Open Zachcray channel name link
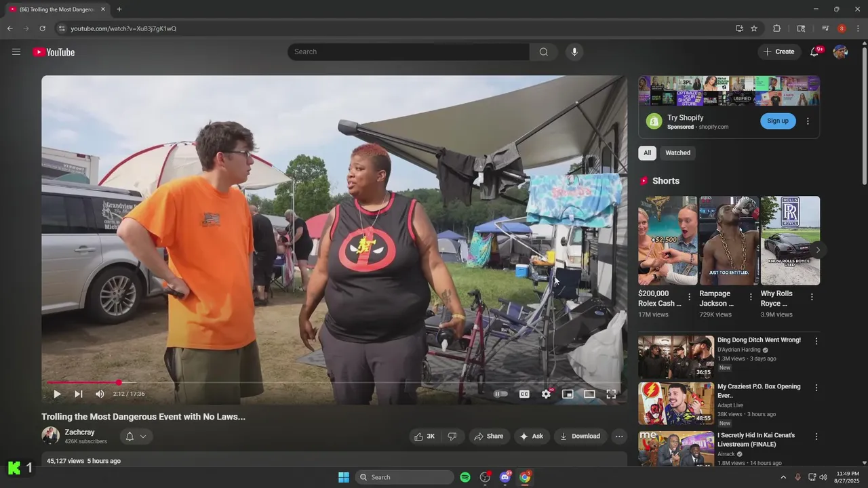Viewport: 868px width, 488px height. tap(79, 432)
